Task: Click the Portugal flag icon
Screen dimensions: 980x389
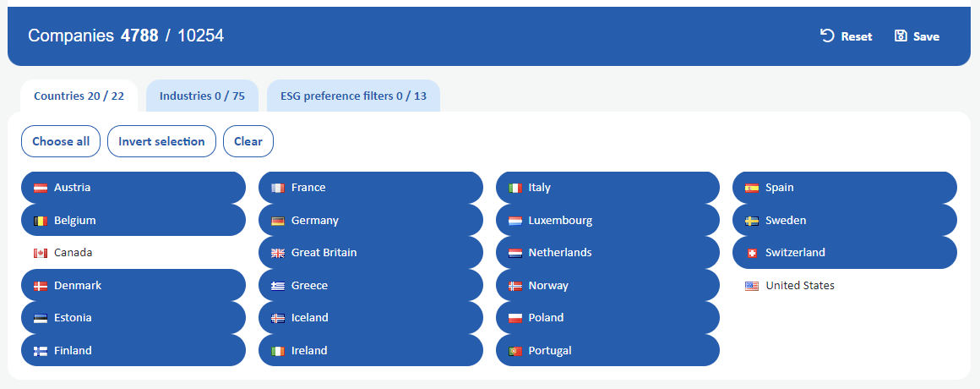Action: click(x=515, y=351)
